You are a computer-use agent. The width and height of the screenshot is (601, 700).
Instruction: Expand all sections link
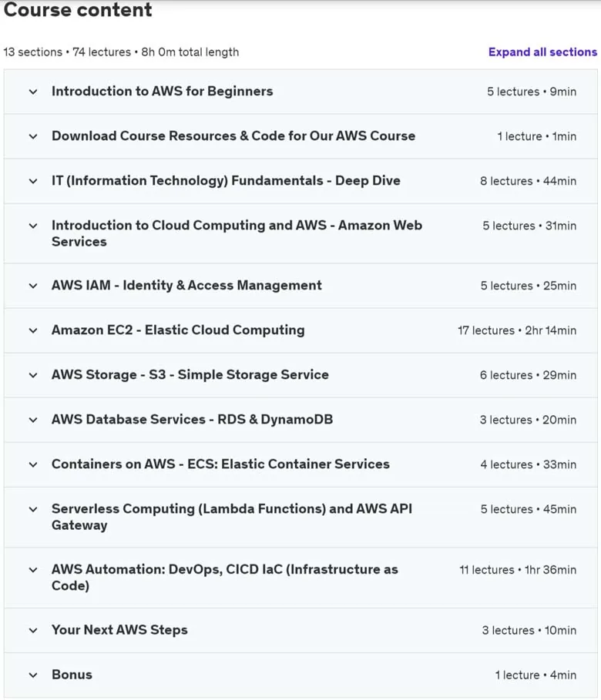pos(542,52)
